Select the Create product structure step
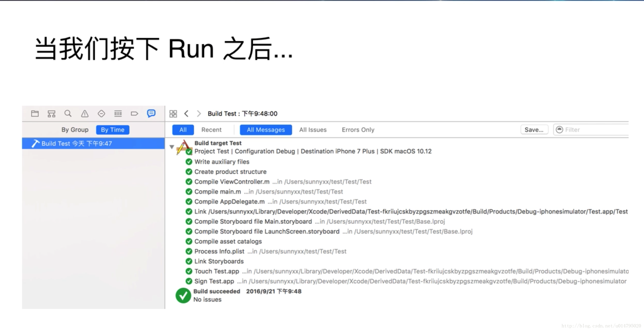This screenshot has height=331, width=644. [230, 172]
